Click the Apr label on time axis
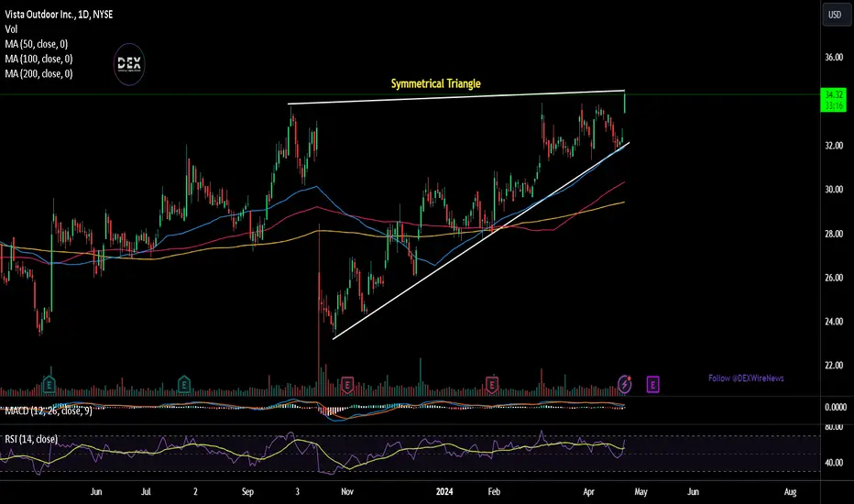854x504 pixels. pos(589,491)
